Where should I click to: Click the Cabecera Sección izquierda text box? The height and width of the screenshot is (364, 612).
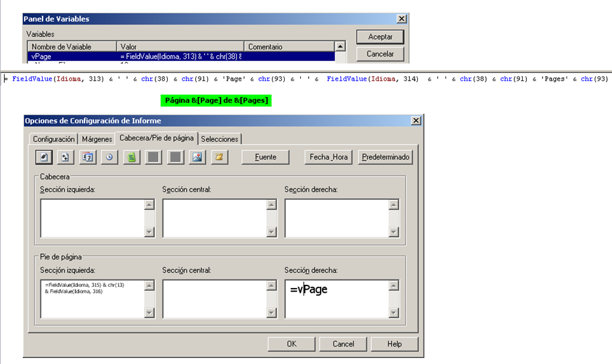[x=92, y=219]
